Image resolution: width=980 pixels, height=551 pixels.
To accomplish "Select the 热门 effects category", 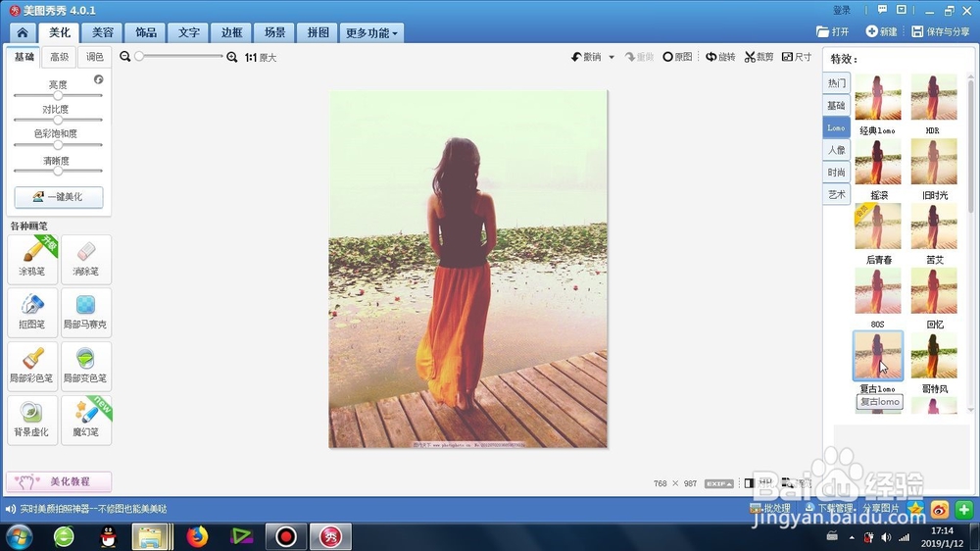I will 836,82.
